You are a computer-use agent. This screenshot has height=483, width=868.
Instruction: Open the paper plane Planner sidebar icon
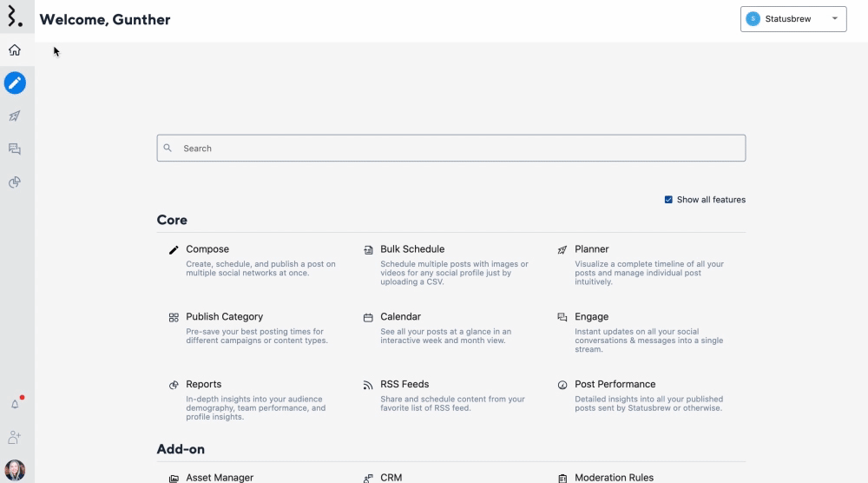click(x=15, y=116)
